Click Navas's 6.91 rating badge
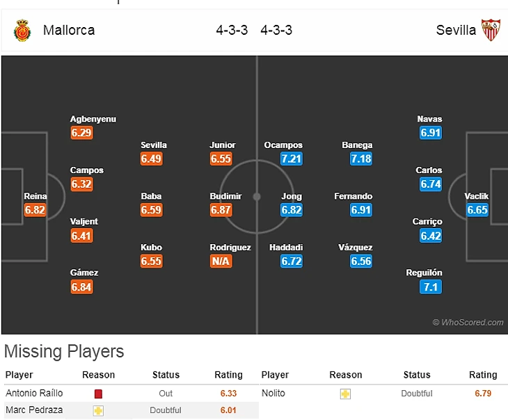 click(430, 133)
